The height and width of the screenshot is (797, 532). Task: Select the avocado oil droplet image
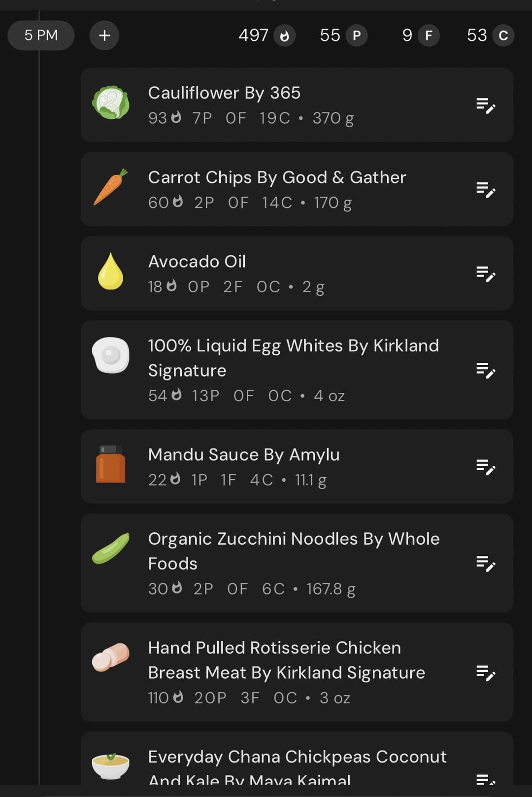click(111, 271)
